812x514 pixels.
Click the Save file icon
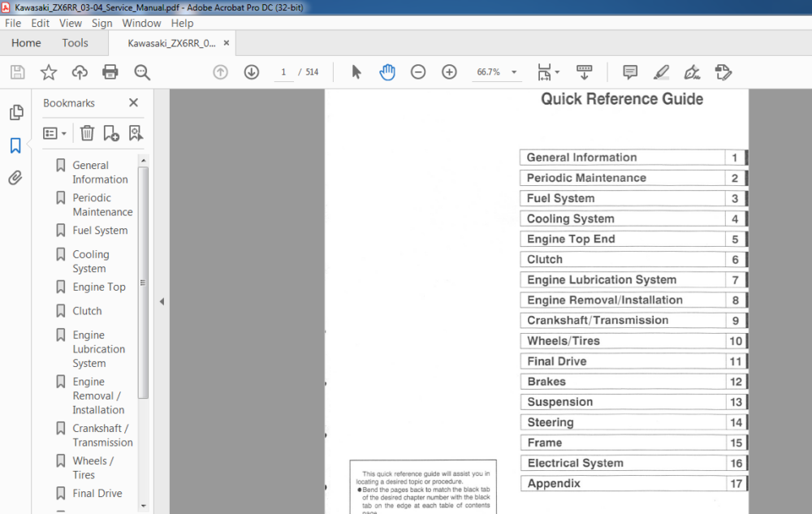(18, 72)
